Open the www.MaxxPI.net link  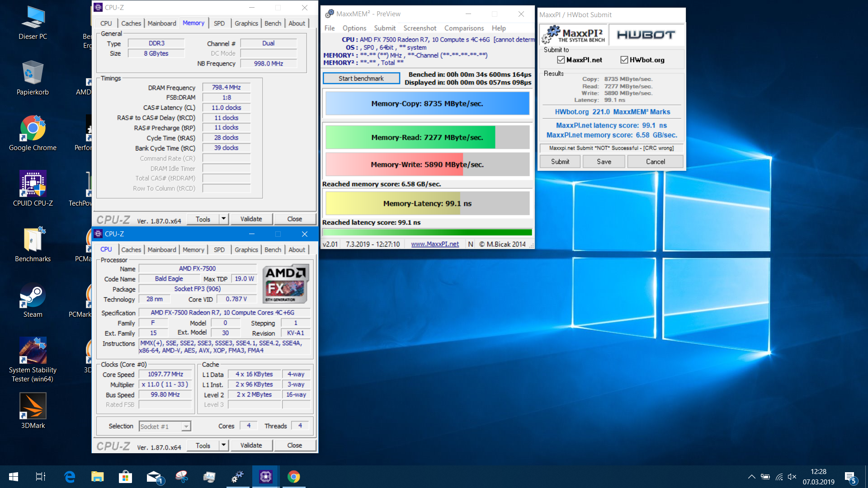pyautogui.click(x=435, y=244)
